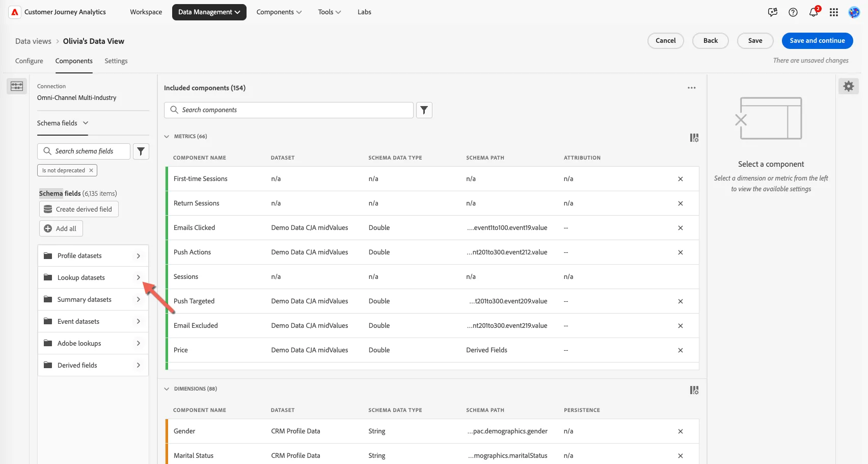Click the Adobe logo icon
Screen dimensions: 868x464
pos(15,12)
